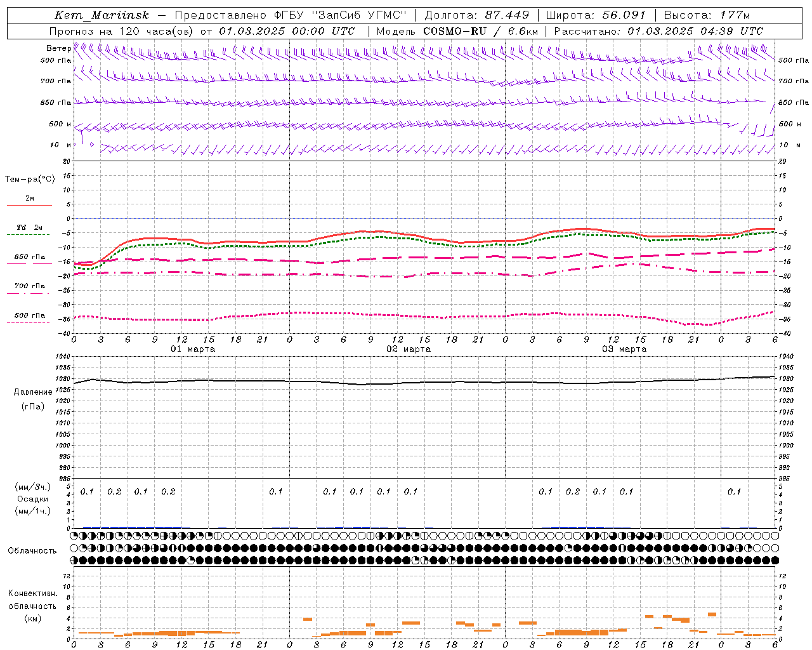Click the computed time Рассчитано: 01.03.2025 04:39 UTC
The height and width of the screenshot is (650, 812).
pyautogui.click(x=658, y=31)
